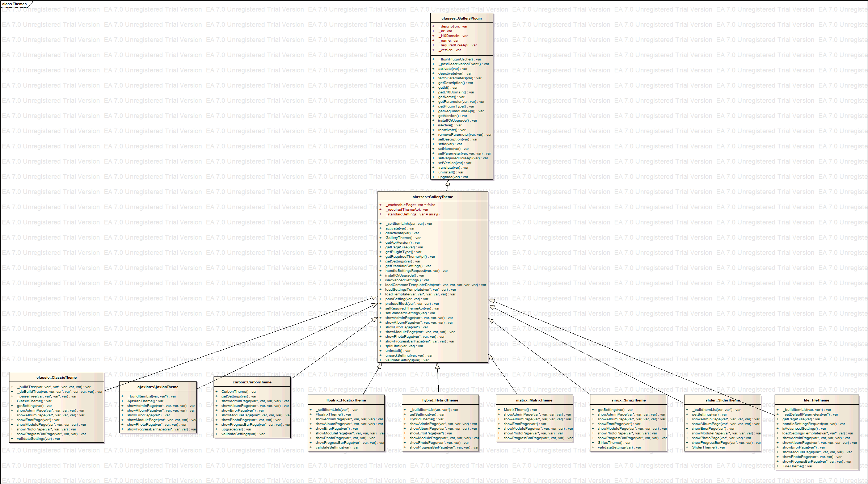868x484 pixels.
Task: Click the generalization arrowhead below GalleryPlugin
Action: pyautogui.click(x=448, y=183)
